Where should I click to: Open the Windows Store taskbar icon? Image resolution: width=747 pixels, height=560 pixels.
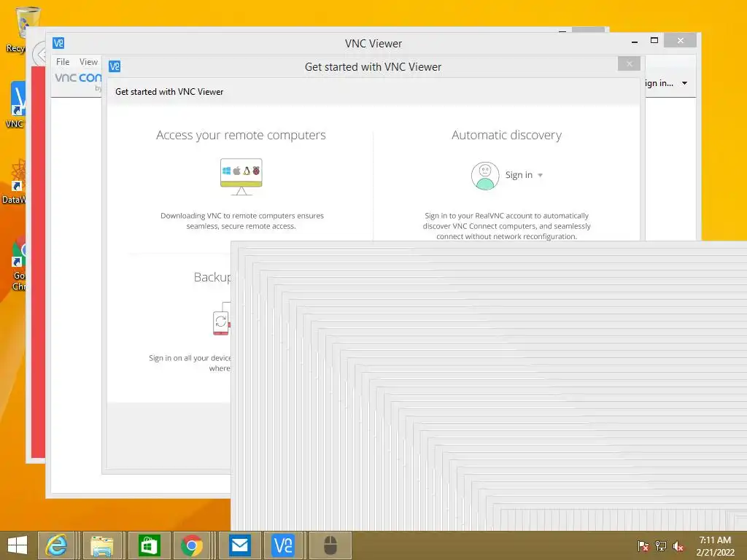149,545
